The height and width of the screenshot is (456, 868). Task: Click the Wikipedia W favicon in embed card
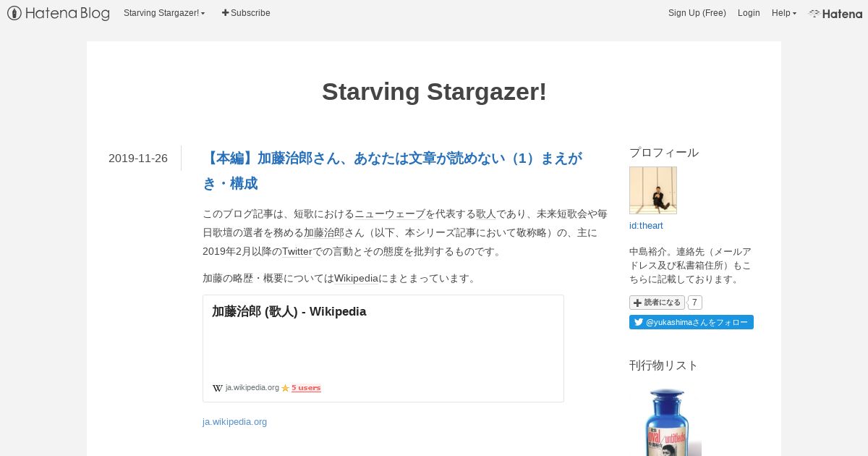[x=217, y=388]
